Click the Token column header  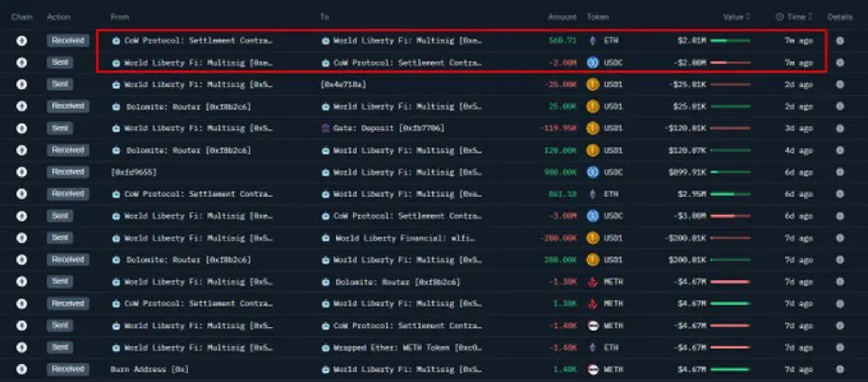tap(598, 17)
